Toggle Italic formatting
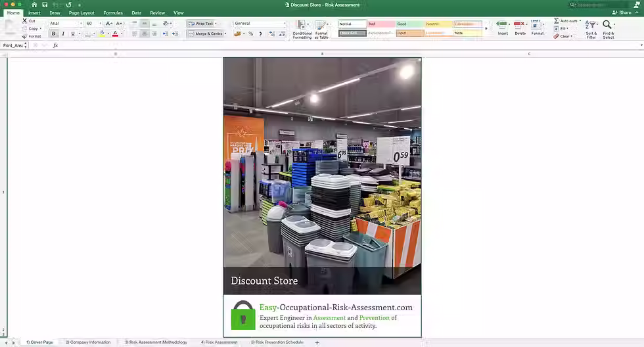 click(63, 34)
